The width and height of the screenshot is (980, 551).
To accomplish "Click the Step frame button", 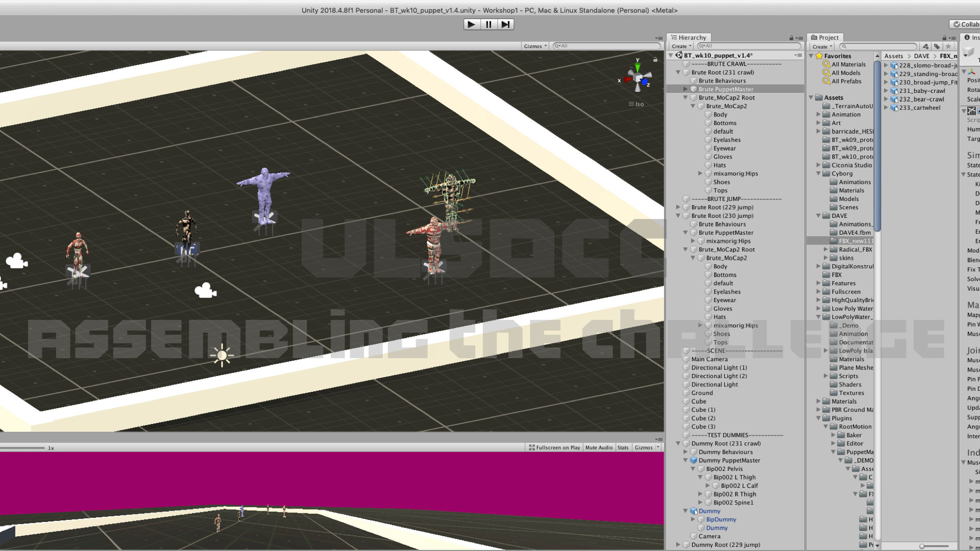I will [505, 24].
